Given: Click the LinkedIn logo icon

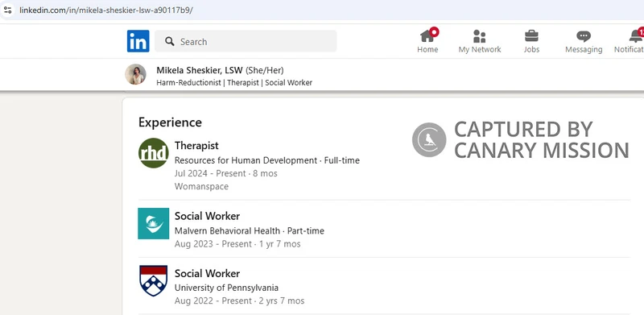Looking at the screenshot, I should pos(138,41).
